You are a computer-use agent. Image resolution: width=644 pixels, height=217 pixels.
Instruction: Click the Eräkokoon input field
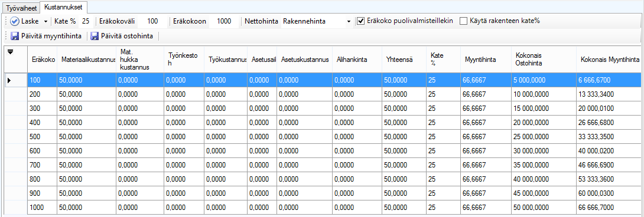pos(224,21)
